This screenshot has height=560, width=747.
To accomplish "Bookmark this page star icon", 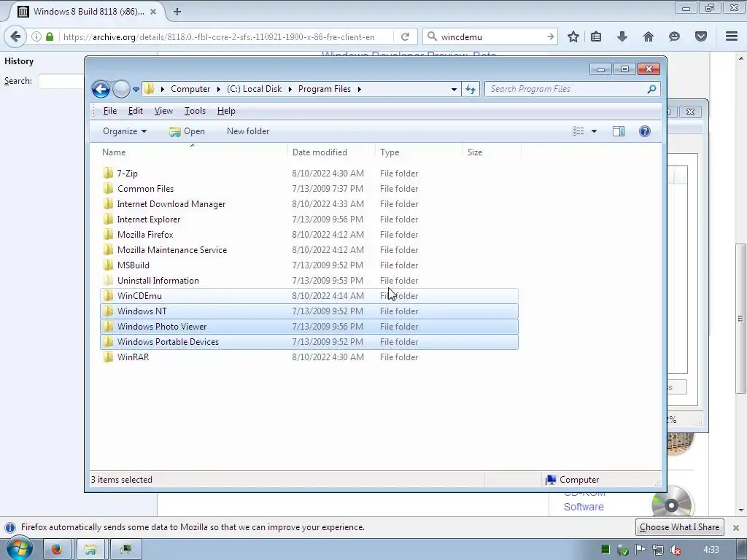I will pyautogui.click(x=573, y=36).
